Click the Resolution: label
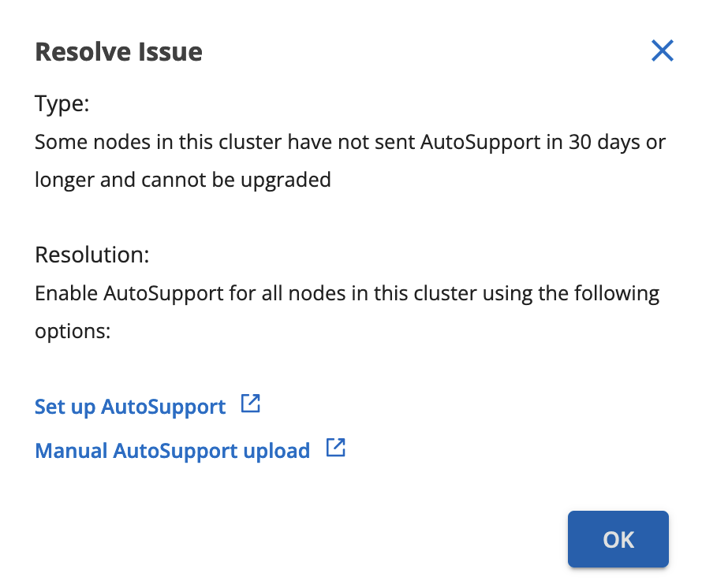The height and width of the screenshot is (588, 702). (91, 255)
